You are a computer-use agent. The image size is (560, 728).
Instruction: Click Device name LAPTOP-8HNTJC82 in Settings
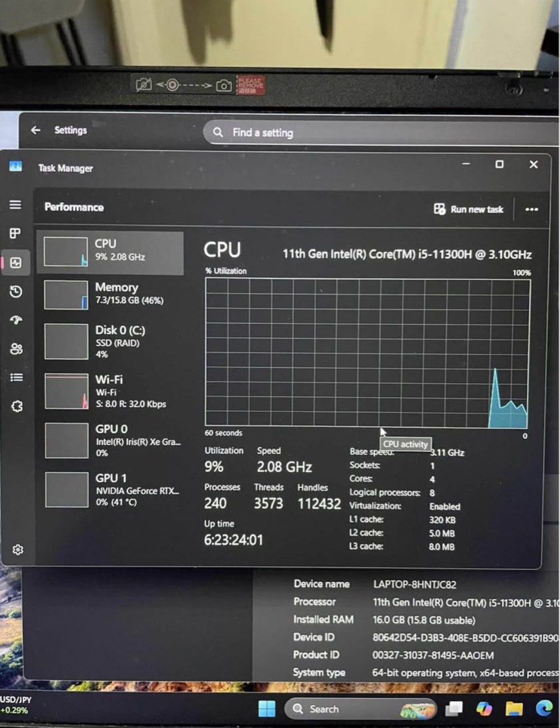click(x=414, y=584)
